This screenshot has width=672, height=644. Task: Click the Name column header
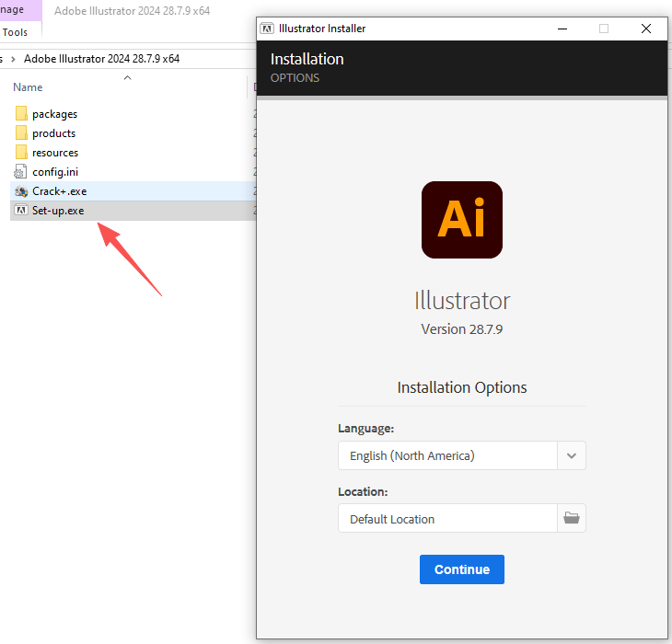(x=29, y=87)
